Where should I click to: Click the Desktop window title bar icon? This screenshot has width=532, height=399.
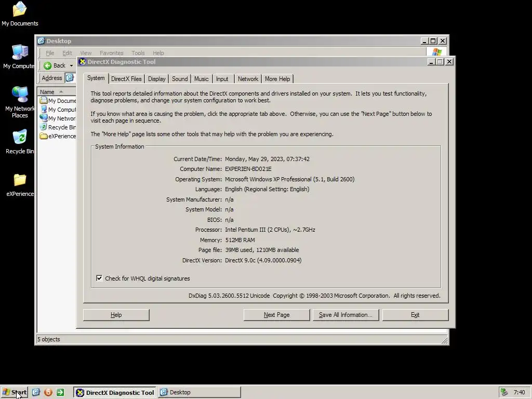click(41, 41)
